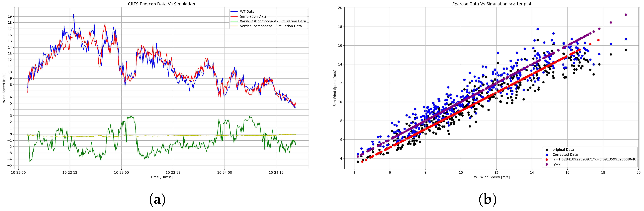Click the yellow line sample beside Vertical component
Viewport: 644px width, 211px height.
(234, 26)
